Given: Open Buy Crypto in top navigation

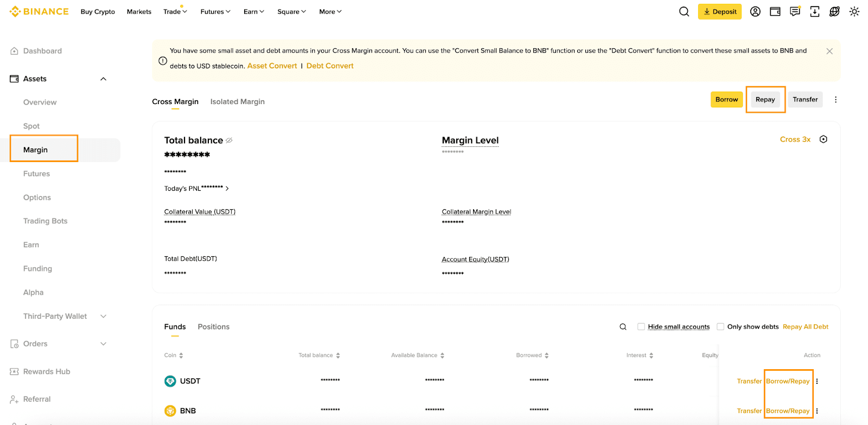Looking at the screenshot, I should point(98,11).
